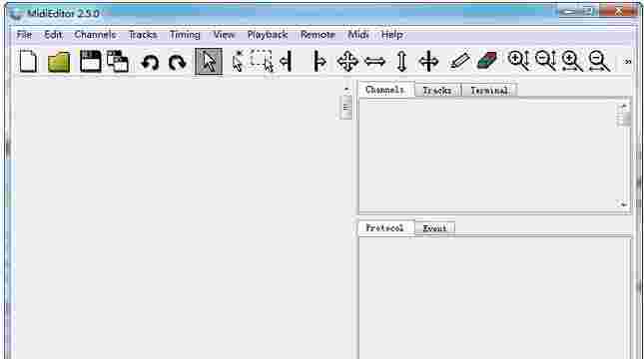Open the Edit menu
Viewport: 644px width, 359px height.
click(53, 35)
